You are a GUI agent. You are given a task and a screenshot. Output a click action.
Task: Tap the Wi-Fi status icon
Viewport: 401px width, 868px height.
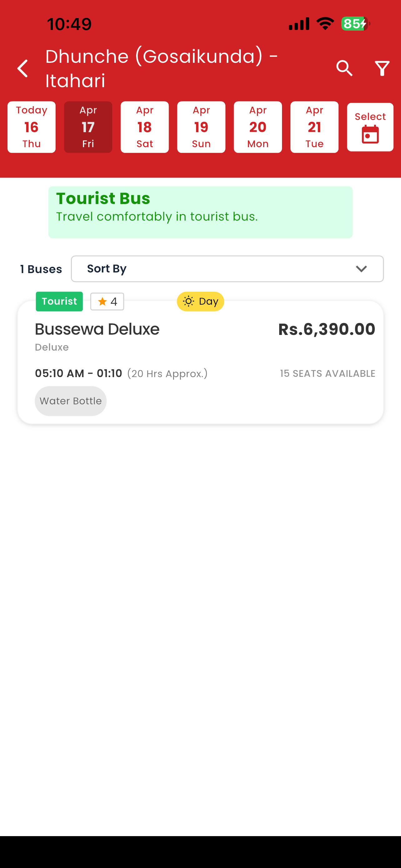(x=325, y=23)
